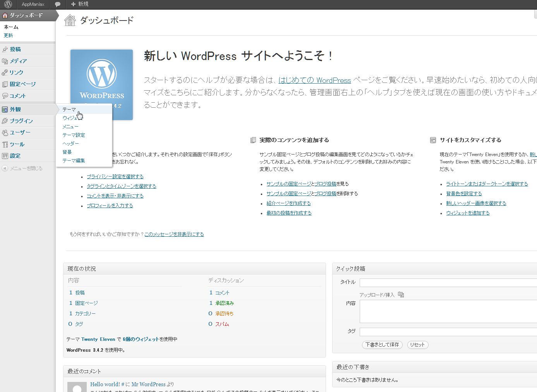Click the ユーザー users icon in sidebar
This screenshot has height=392, width=537.
[5, 132]
